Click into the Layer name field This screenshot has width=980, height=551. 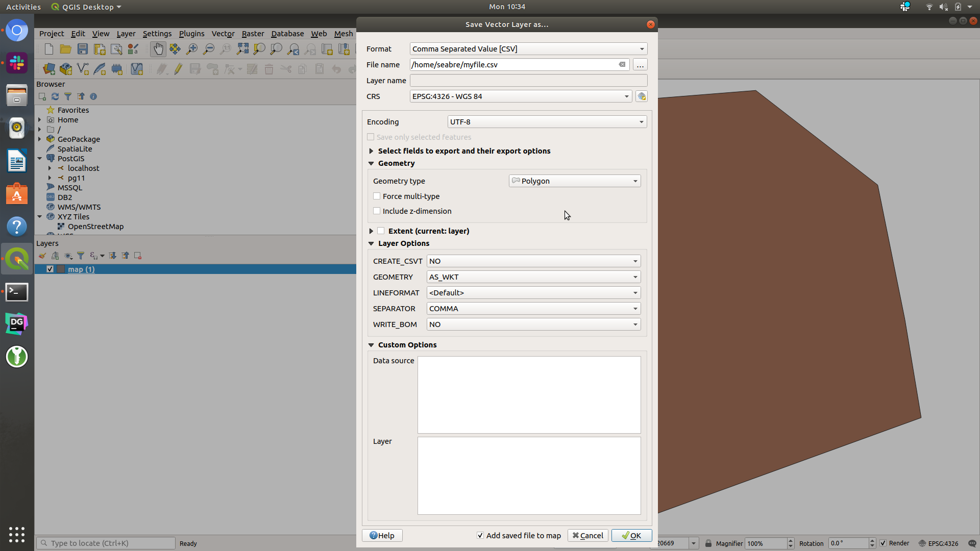coord(528,81)
